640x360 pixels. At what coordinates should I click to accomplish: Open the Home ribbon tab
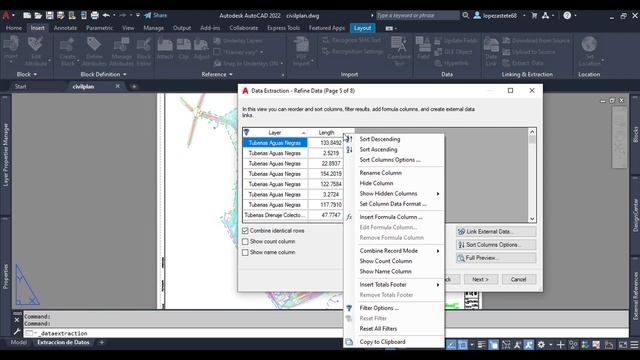point(14,28)
